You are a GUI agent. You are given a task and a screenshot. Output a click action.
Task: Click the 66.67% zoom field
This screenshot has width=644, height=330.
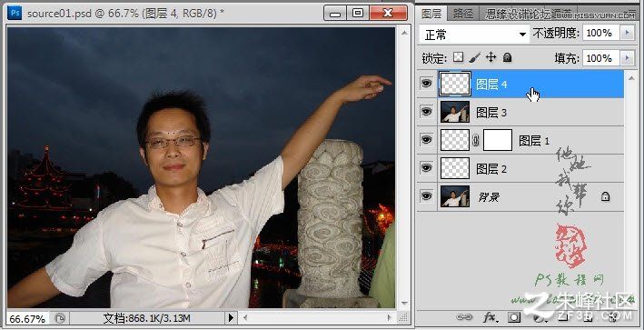27,318
